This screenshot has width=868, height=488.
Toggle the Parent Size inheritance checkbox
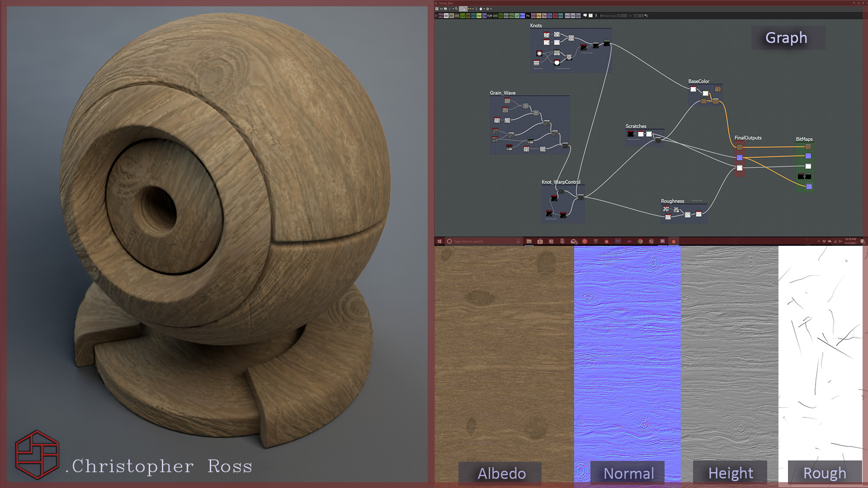tap(601, 17)
